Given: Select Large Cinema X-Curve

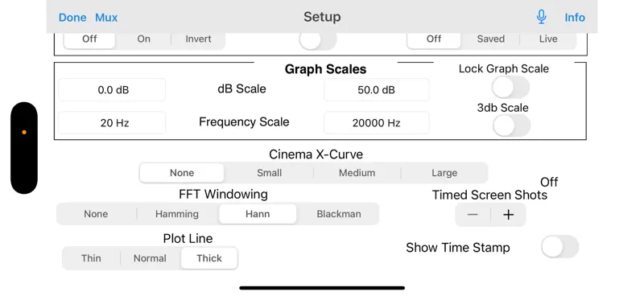Looking at the screenshot, I should [444, 173].
